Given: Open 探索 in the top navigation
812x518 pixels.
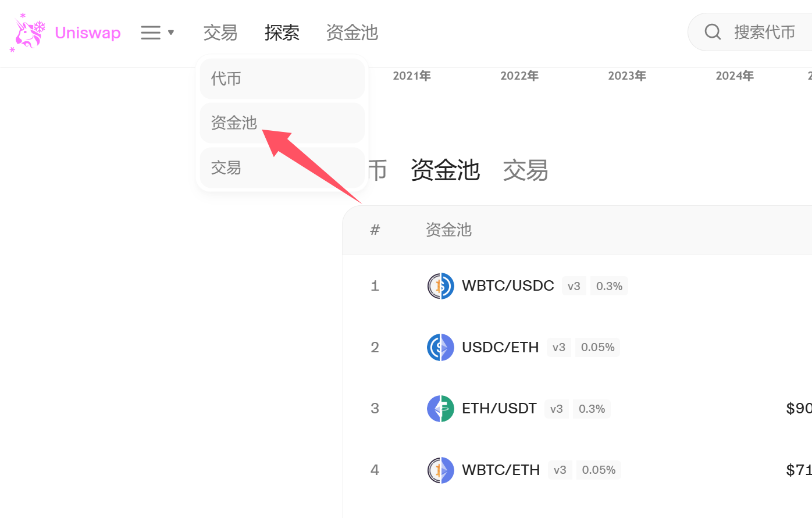Looking at the screenshot, I should click(282, 33).
